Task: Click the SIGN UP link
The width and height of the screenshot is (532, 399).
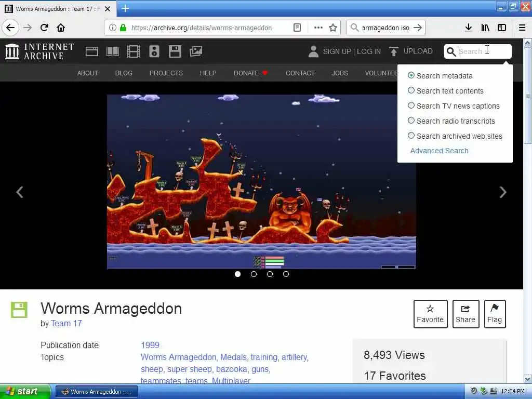Action: [x=337, y=51]
